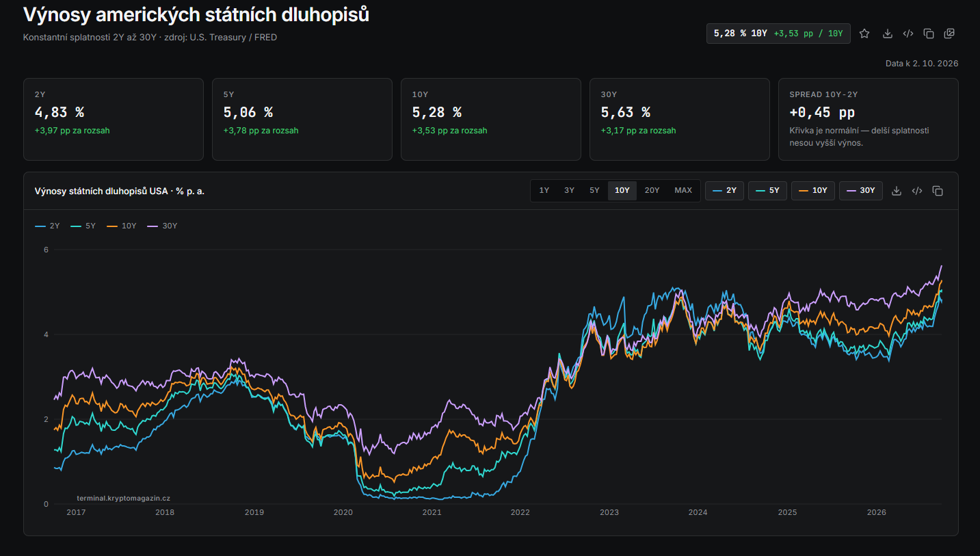This screenshot has width=980, height=556.
Task: Toggle the 30Y series button
Action: point(861,191)
